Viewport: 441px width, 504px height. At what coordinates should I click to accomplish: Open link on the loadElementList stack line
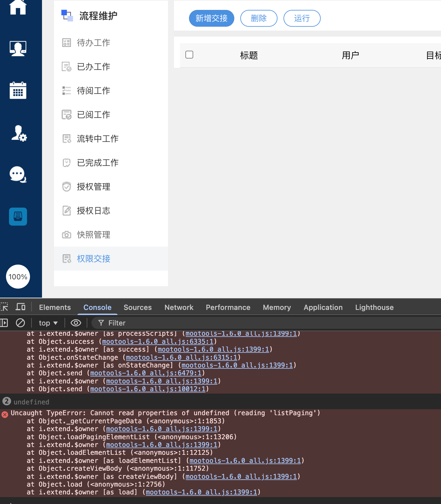(x=245, y=460)
